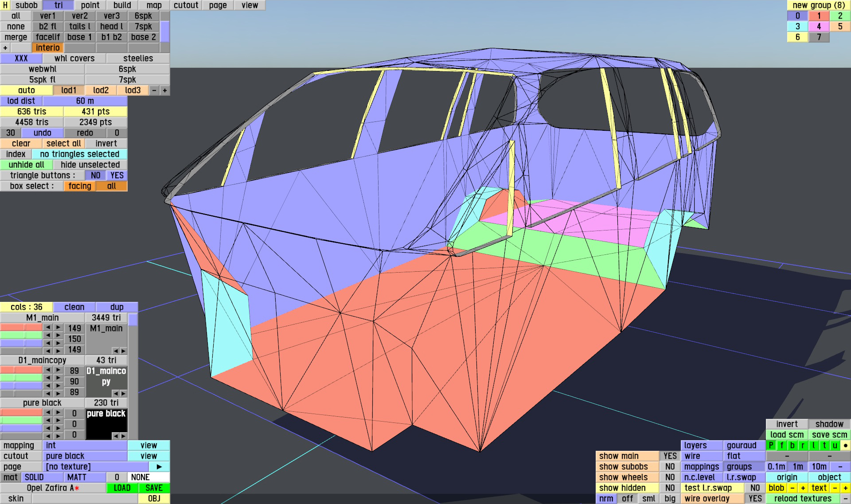Increase M1_main red value with right arrow
Screen dimensions: 851x504
click(x=58, y=328)
